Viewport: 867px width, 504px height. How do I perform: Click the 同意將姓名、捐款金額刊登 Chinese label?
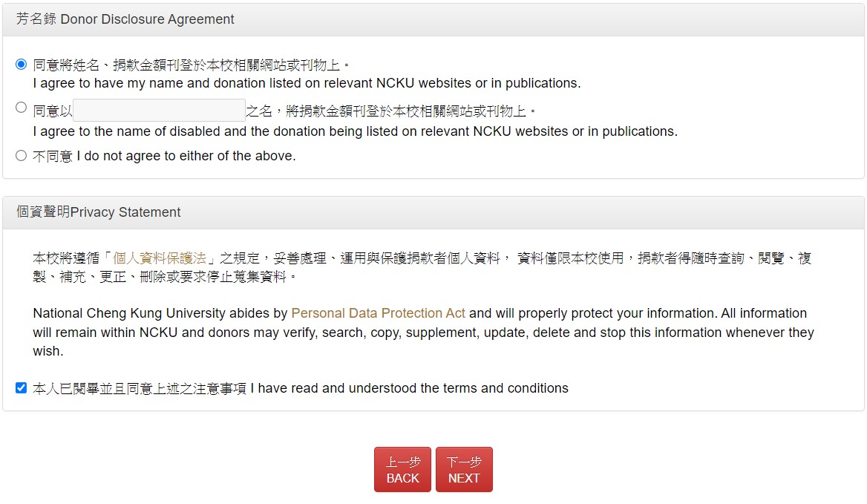191,65
